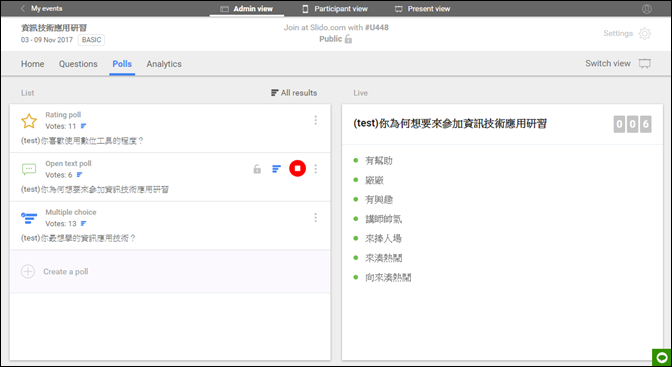Click the live response 來捧人場

pyautogui.click(x=384, y=238)
